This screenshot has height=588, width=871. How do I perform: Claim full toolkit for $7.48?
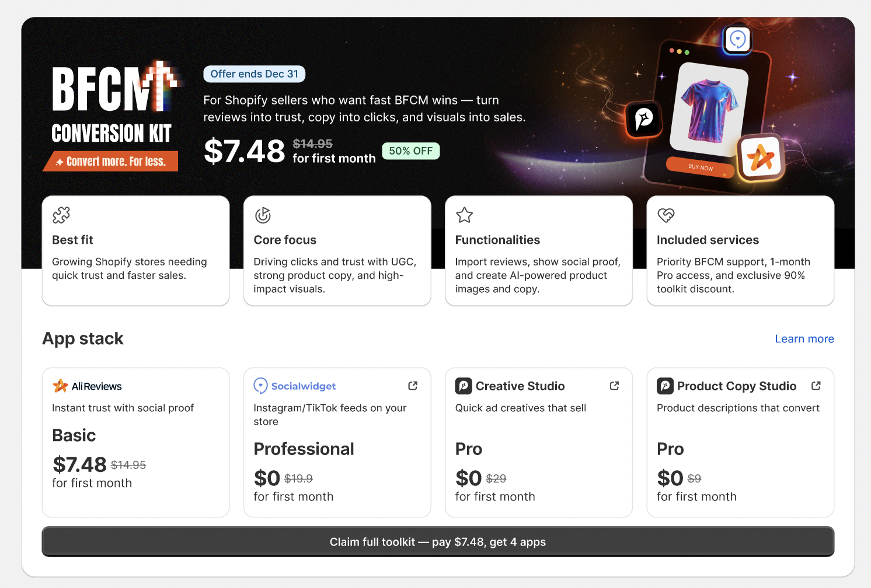click(438, 542)
